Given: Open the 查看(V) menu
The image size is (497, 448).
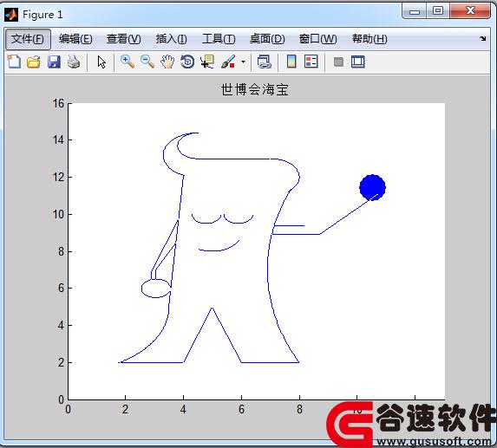Looking at the screenshot, I should [x=124, y=39].
